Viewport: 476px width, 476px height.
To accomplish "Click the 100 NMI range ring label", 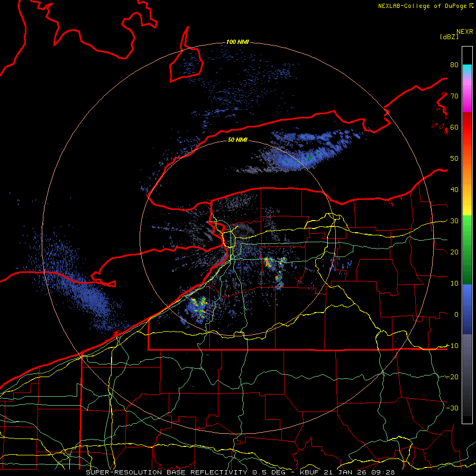I will click(237, 42).
